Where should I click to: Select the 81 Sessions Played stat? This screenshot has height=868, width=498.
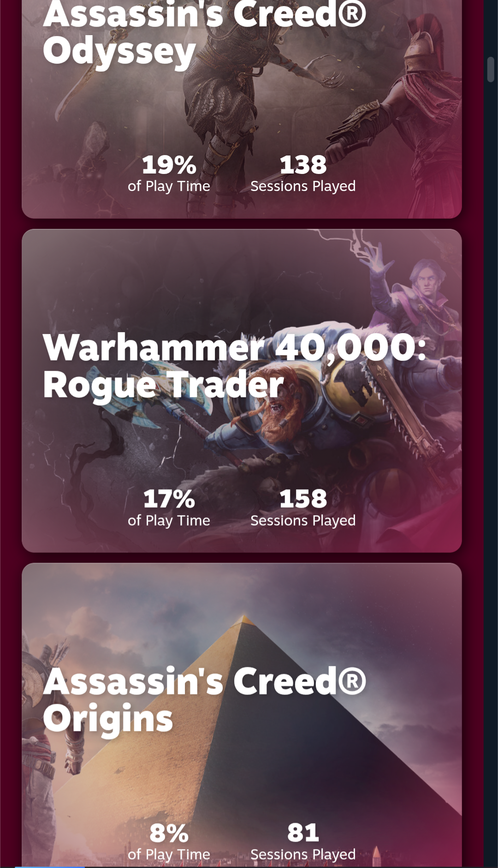pos(303,842)
